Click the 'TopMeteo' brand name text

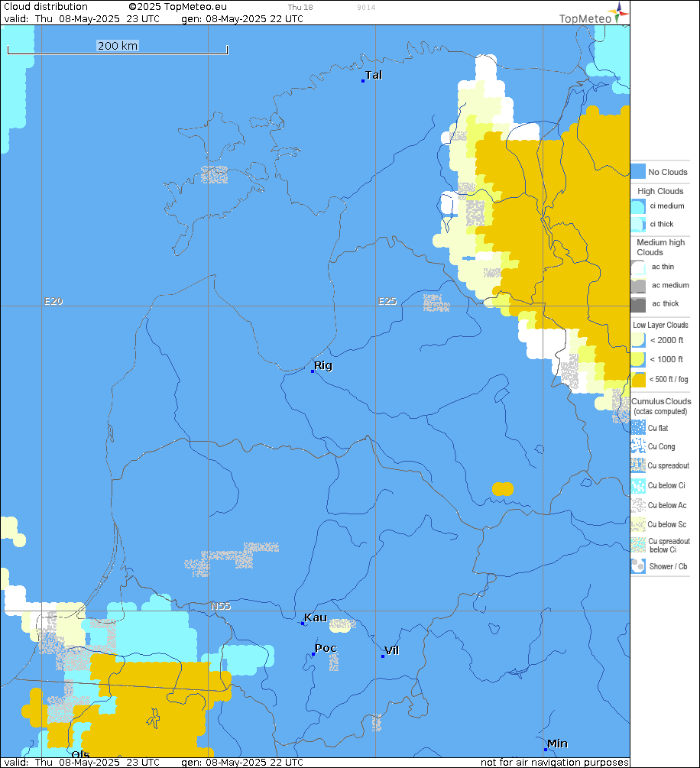585,18
